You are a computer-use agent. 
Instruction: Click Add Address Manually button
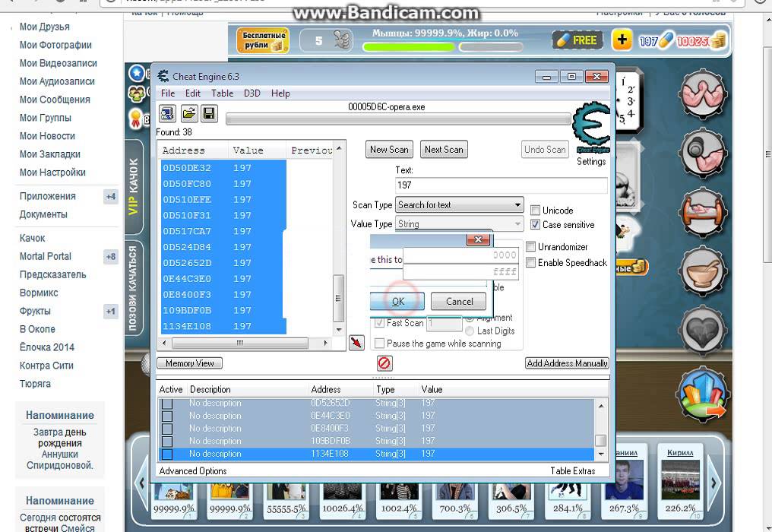pyautogui.click(x=567, y=363)
